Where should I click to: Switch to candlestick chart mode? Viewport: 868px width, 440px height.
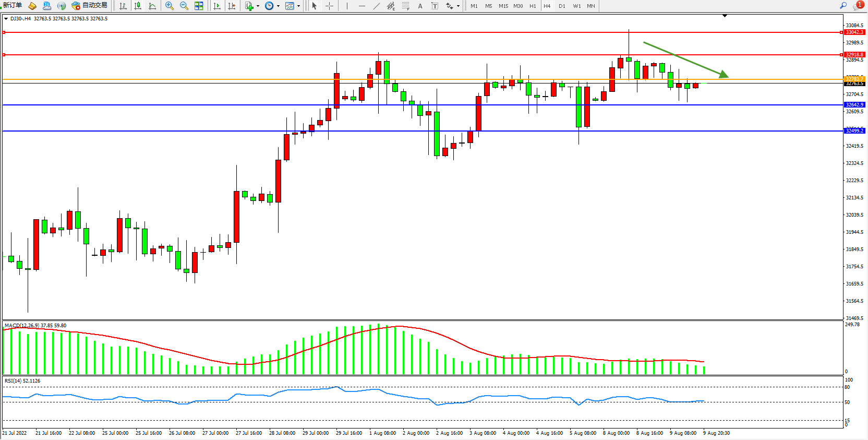[138, 6]
